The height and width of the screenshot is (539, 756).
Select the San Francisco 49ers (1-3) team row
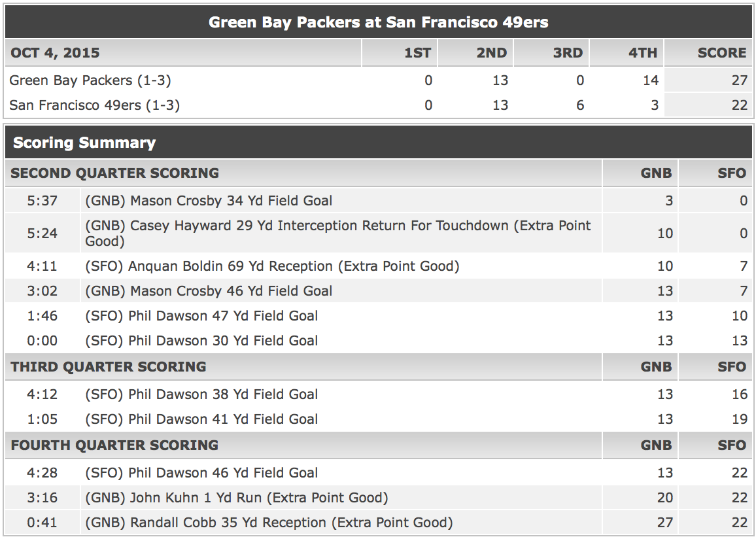(x=378, y=105)
